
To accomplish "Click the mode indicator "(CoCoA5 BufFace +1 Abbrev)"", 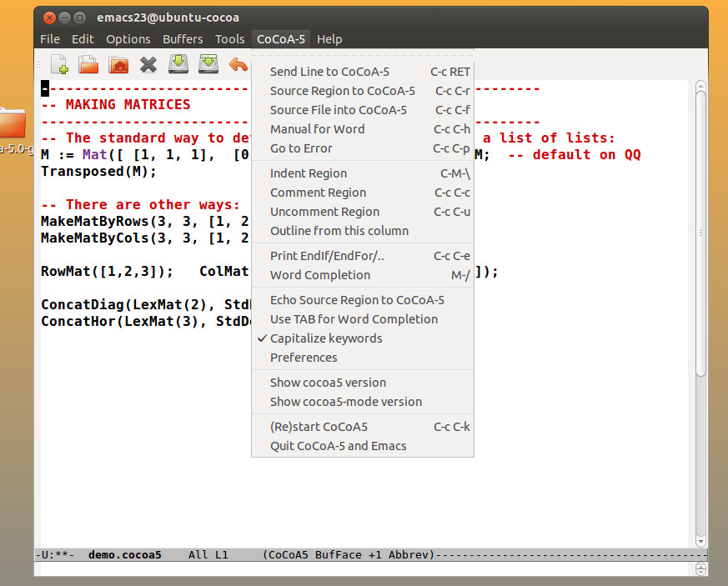I will pos(349,555).
